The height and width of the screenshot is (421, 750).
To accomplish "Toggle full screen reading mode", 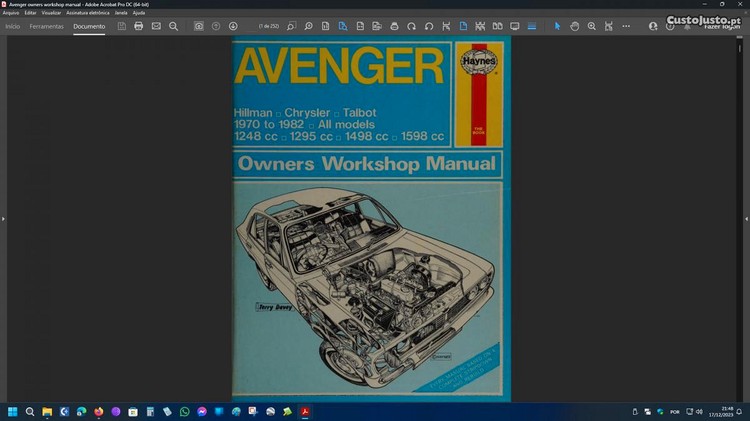I will [515, 26].
